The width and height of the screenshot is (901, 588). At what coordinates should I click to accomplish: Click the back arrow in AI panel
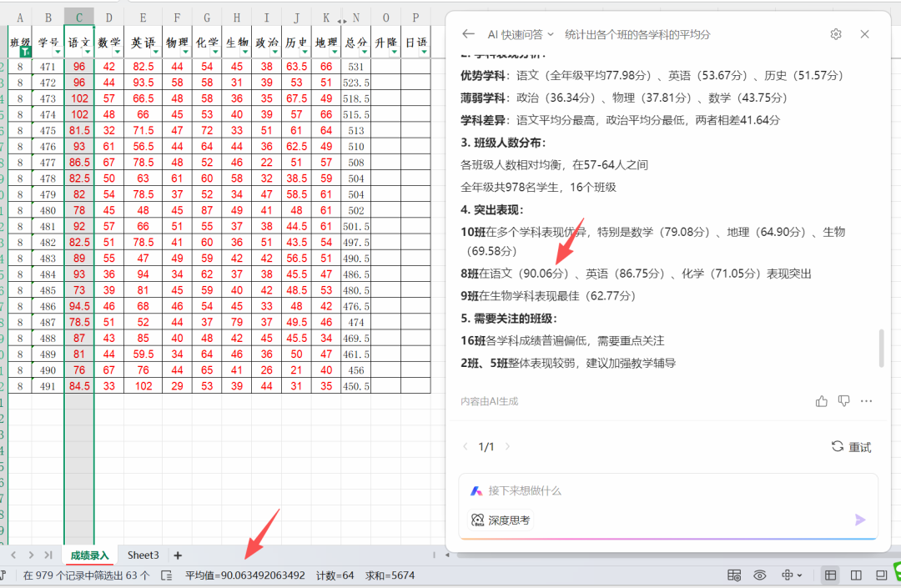[468, 34]
